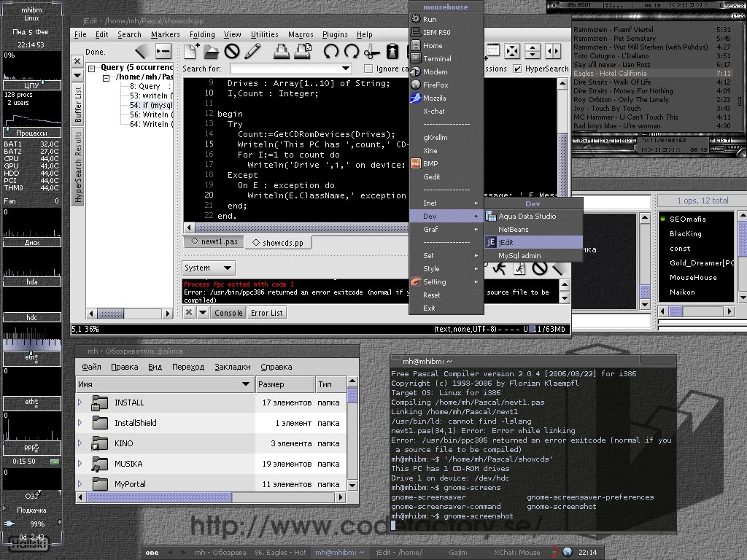Click the Размер column header

pyautogui.click(x=285, y=384)
